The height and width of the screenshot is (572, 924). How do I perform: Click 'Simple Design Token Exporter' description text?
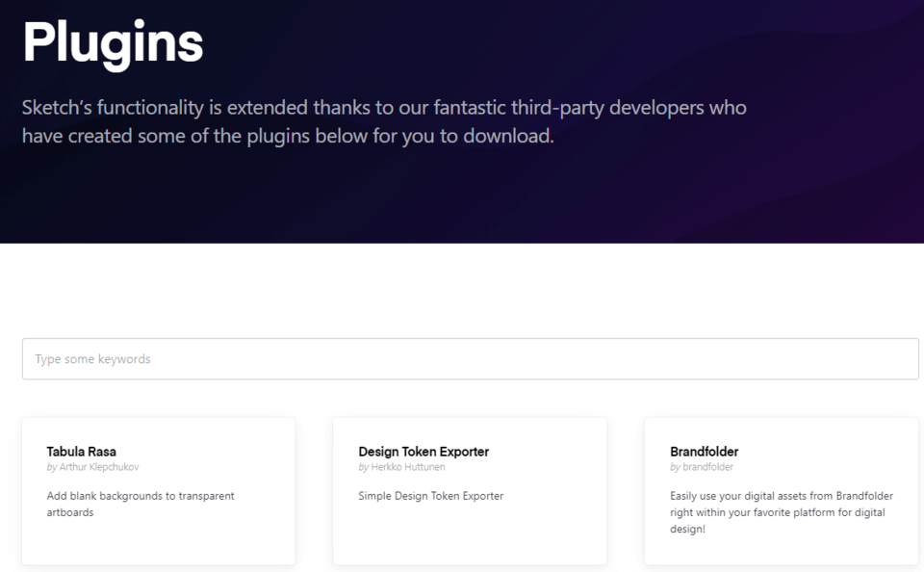pyautogui.click(x=430, y=496)
